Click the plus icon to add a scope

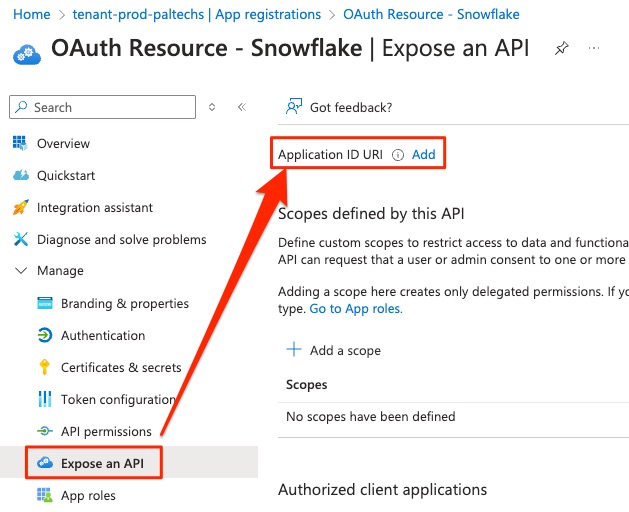point(294,350)
